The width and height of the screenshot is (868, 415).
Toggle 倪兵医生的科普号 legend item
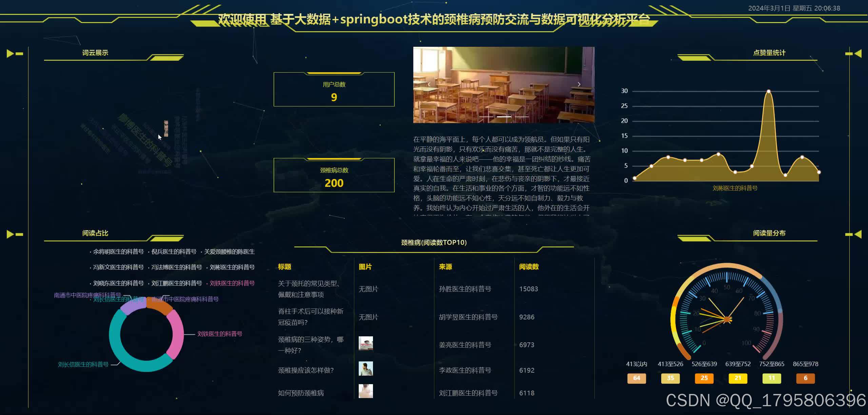coord(174,252)
